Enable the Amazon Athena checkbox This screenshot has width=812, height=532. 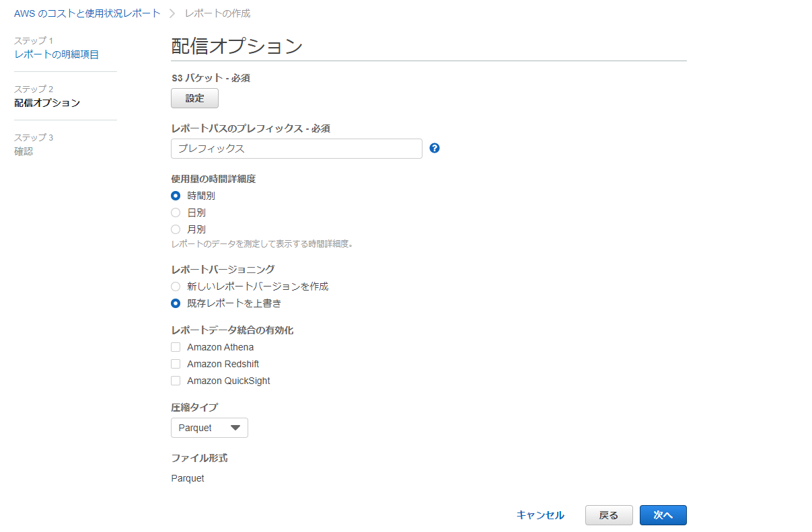pos(176,347)
